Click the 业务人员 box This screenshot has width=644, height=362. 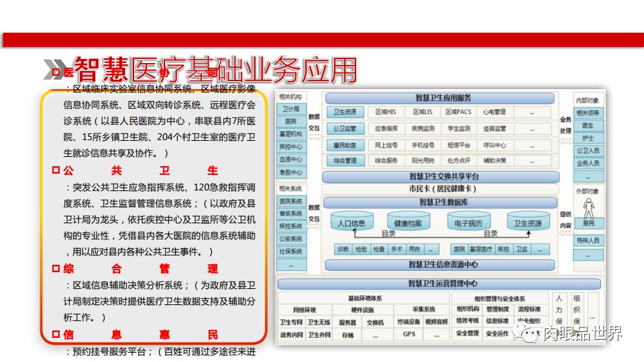(x=588, y=164)
